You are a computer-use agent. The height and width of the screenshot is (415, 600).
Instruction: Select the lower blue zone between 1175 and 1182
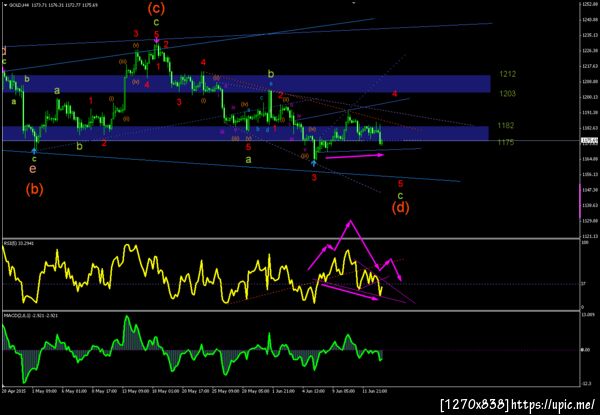tap(245, 133)
